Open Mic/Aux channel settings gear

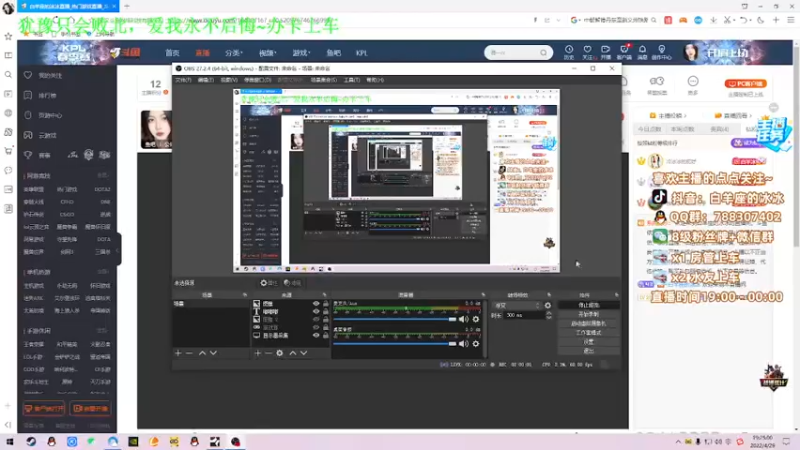click(x=476, y=319)
